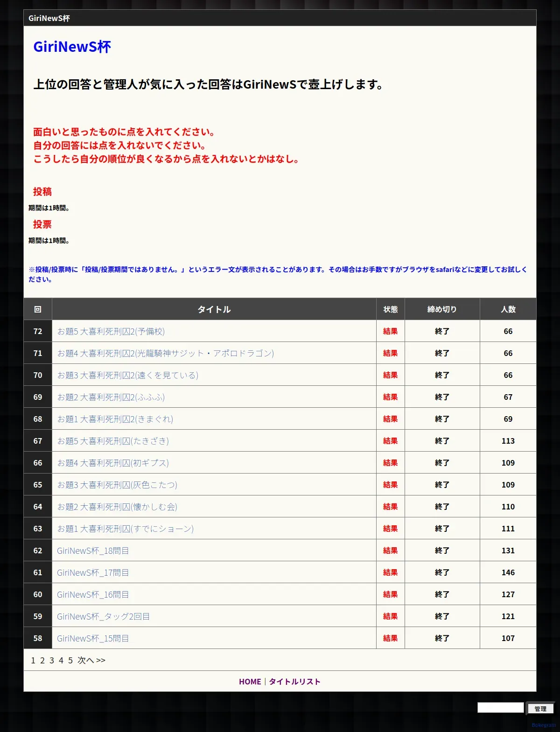This screenshot has height=732, width=560.
Task: Go to pagination page 3
Action: (52, 661)
